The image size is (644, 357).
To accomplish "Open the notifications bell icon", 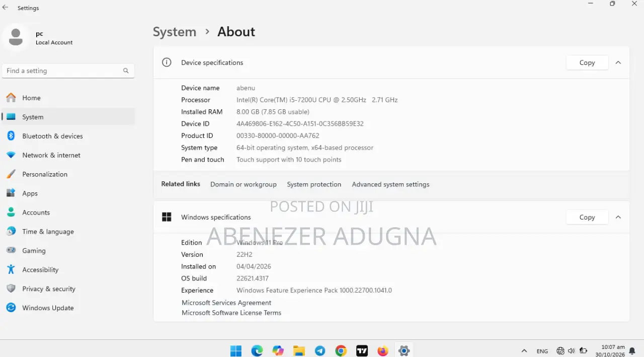I will [x=632, y=351].
